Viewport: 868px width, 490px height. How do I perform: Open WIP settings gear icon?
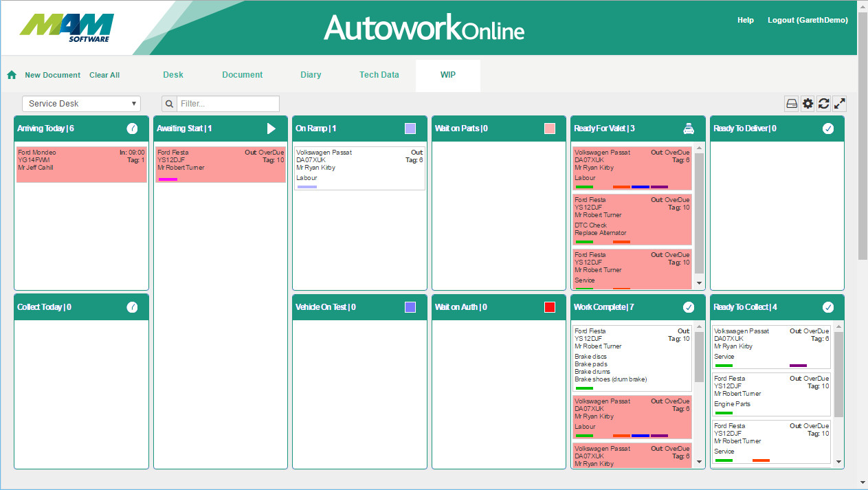808,104
